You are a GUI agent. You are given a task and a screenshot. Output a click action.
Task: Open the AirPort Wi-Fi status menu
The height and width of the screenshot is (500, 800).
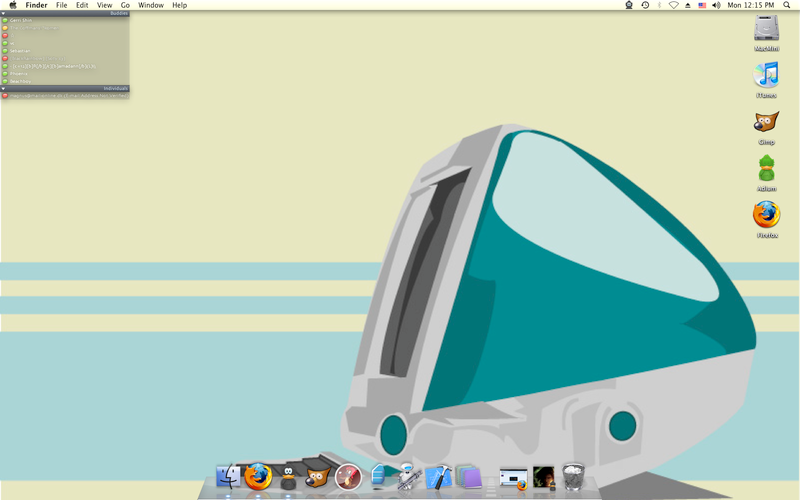point(673,5)
